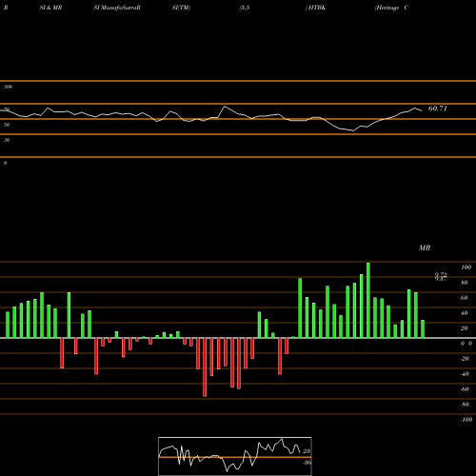The height and width of the screenshot is (476, 476).
Task: Click the 100 label on the RSI axis
Action: click(8, 87)
